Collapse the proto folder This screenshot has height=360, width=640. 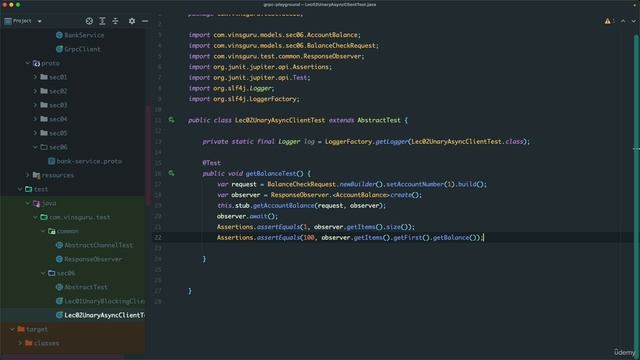(28, 63)
